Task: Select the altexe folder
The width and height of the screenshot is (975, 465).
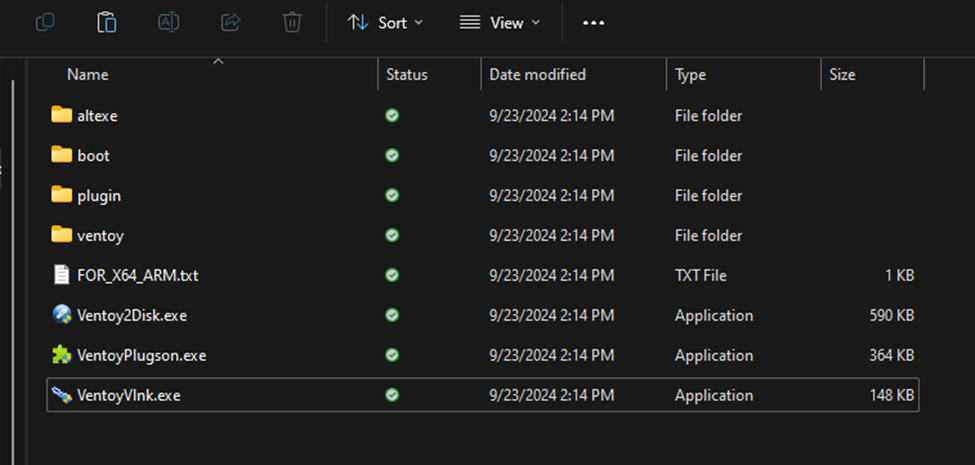Action: [x=97, y=116]
